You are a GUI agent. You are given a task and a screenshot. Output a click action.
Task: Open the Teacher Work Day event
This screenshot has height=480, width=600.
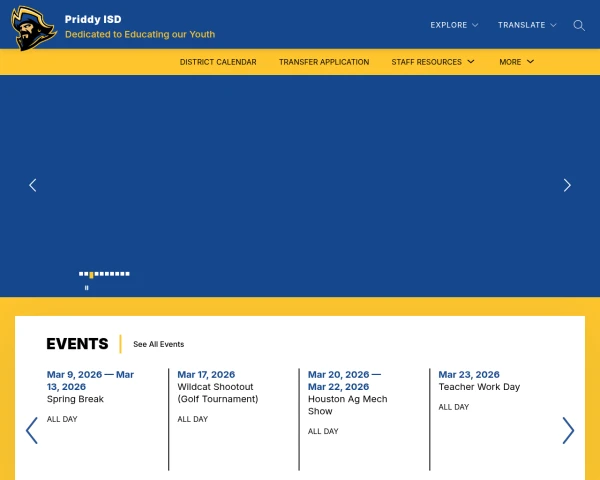[x=479, y=387]
